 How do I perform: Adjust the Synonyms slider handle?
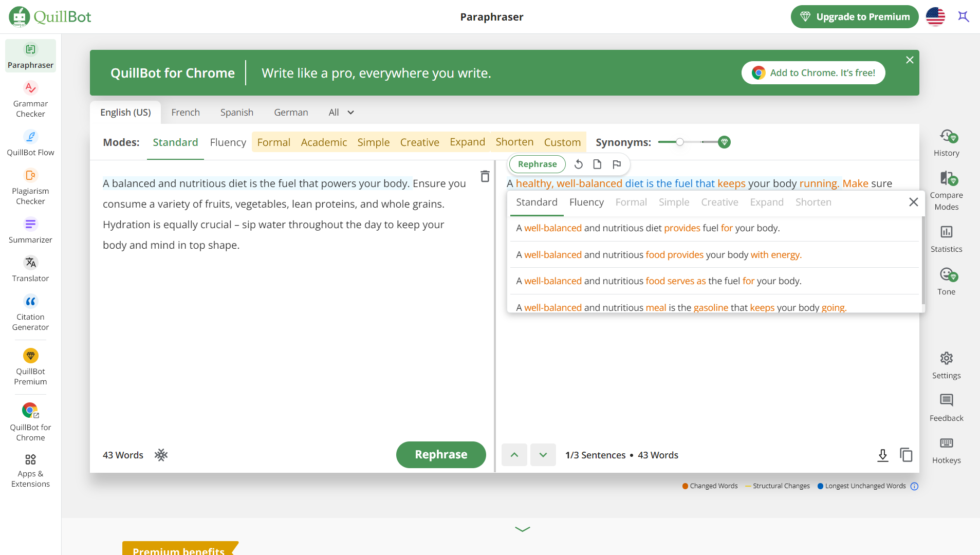point(679,142)
